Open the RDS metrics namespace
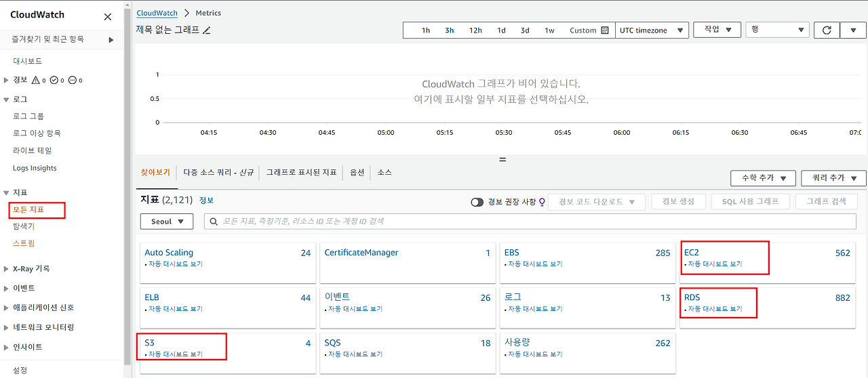Image resolution: width=868 pixels, height=378 pixels. [x=692, y=297]
